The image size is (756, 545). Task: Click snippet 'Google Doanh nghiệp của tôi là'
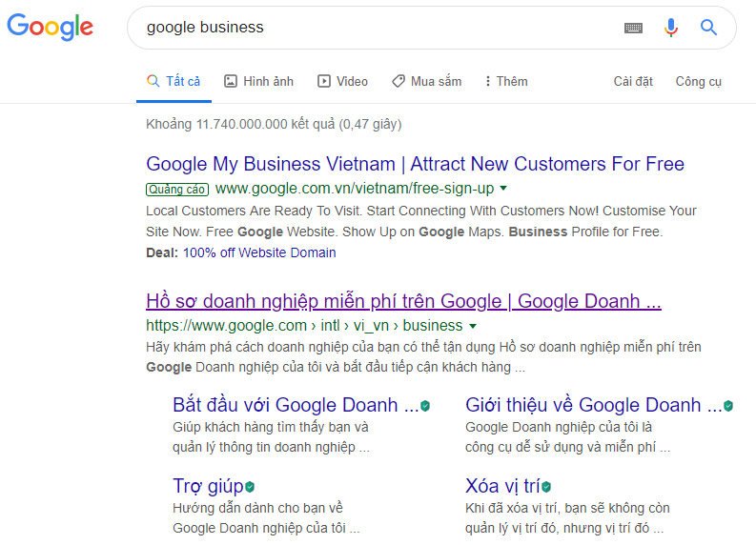(x=559, y=427)
